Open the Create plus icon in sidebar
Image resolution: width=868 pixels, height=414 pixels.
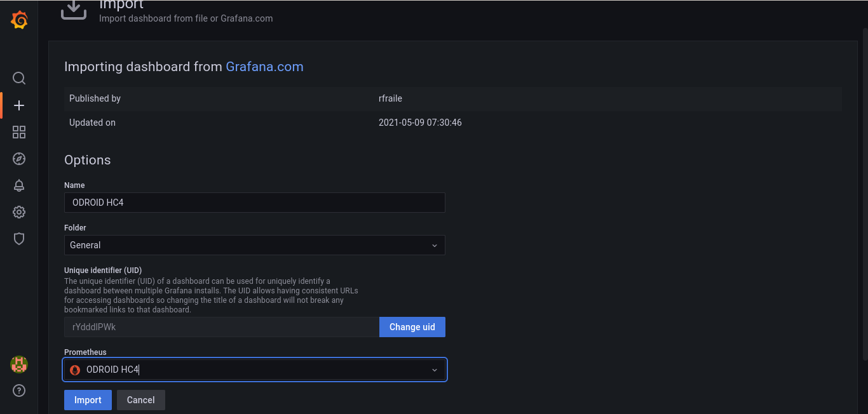19,105
